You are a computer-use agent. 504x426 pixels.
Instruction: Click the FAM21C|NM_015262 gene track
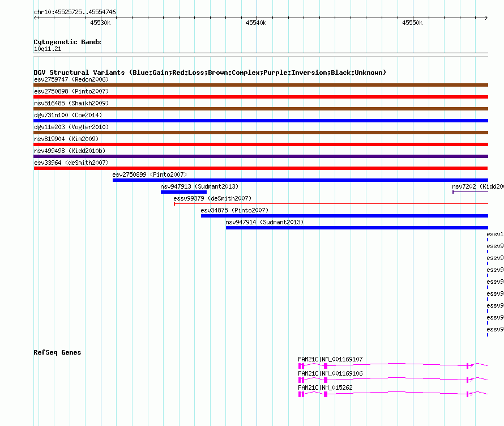pos(393,394)
